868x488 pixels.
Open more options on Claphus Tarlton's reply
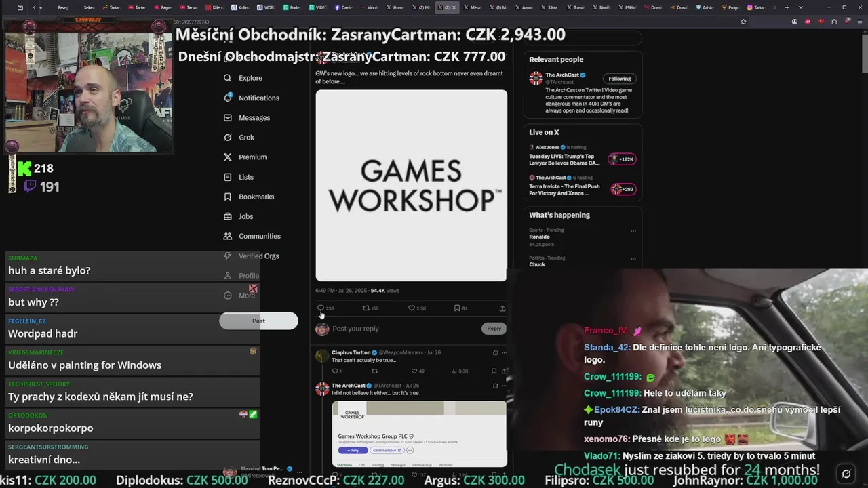click(505, 352)
